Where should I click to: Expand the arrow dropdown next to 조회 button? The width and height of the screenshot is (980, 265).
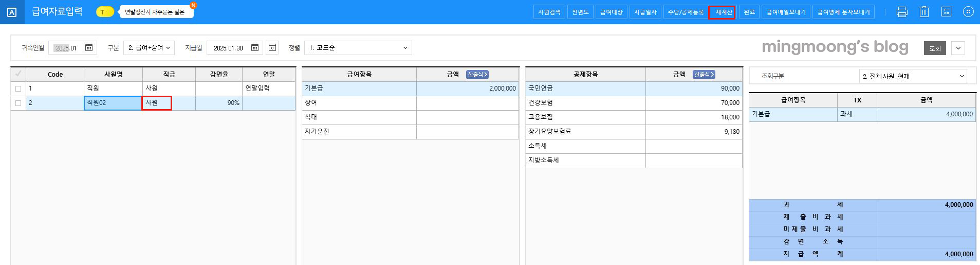[x=958, y=48]
